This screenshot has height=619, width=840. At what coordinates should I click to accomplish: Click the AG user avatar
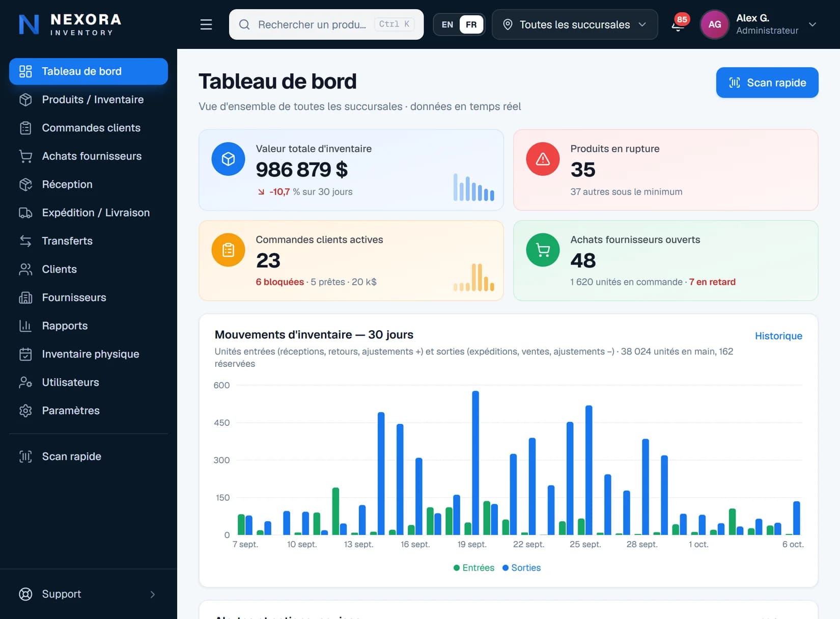pos(714,24)
